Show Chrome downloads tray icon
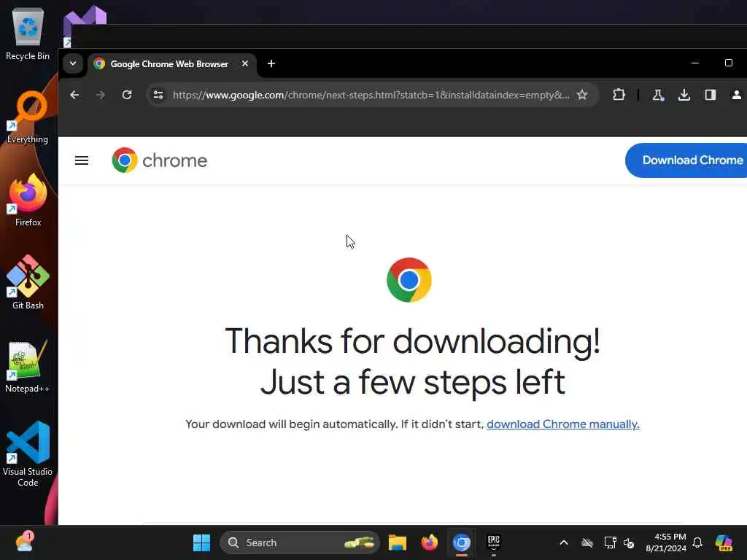This screenshot has width=747, height=560. point(684,95)
